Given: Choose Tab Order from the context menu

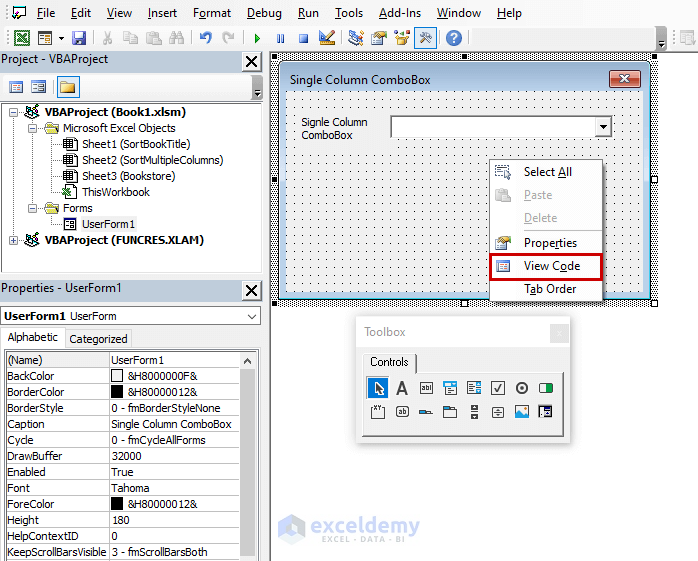Looking at the screenshot, I should click(546, 289).
